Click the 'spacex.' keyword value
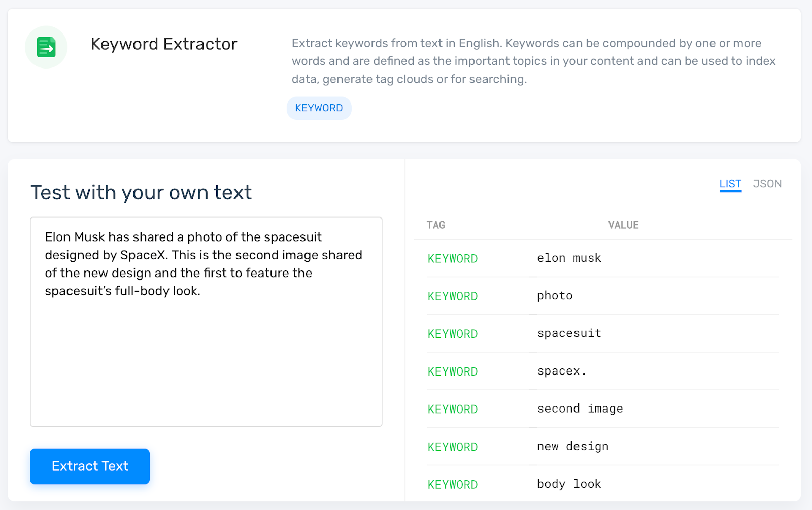Viewport: 812px width, 510px height. pyautogui.click(x=561, y=371)
